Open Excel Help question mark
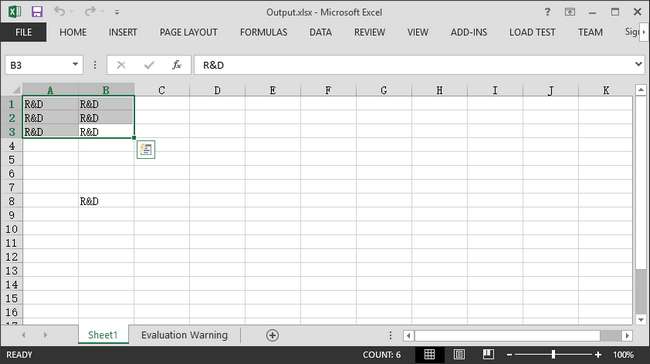This screenshot has height=364, width=650. coord(547,12)
